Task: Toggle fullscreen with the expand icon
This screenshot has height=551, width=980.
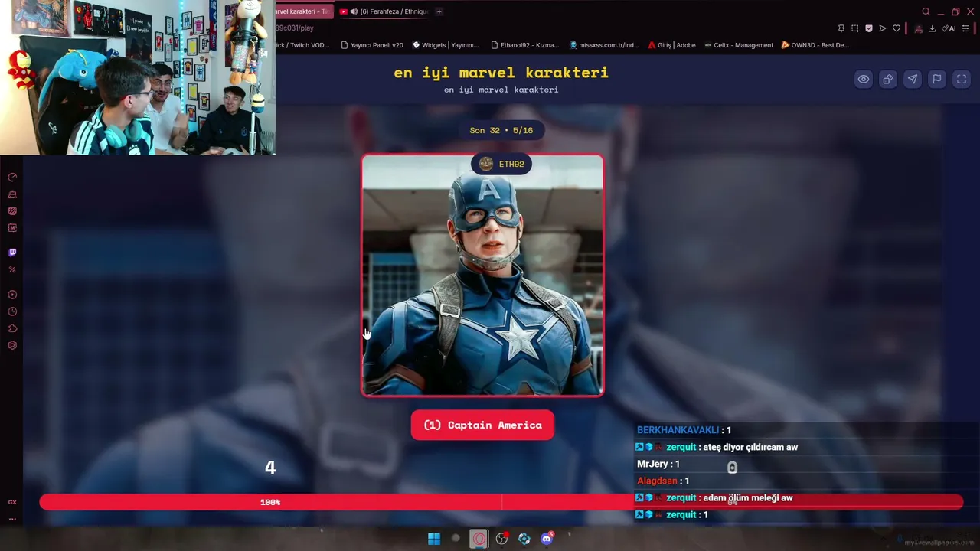Action: tap(962, 79)
